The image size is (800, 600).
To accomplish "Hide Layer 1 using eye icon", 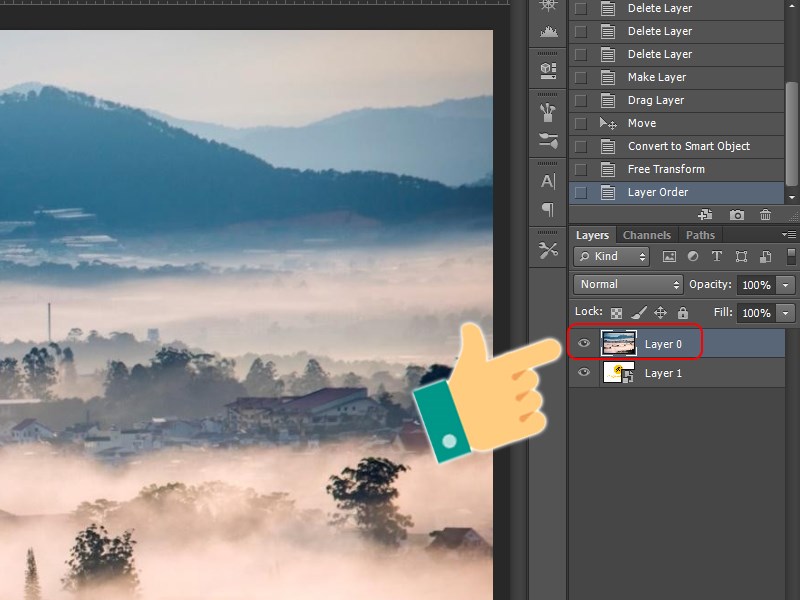I will [585, 373].
